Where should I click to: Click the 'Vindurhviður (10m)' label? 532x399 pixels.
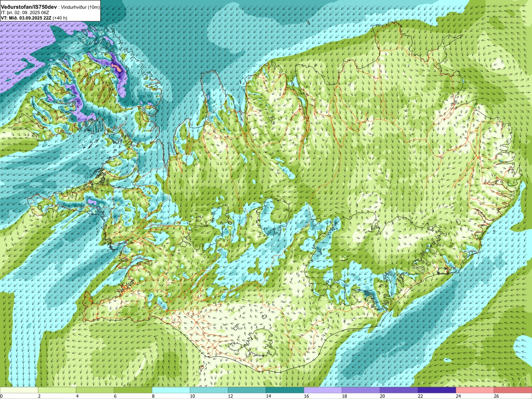[x=80, y=7]
